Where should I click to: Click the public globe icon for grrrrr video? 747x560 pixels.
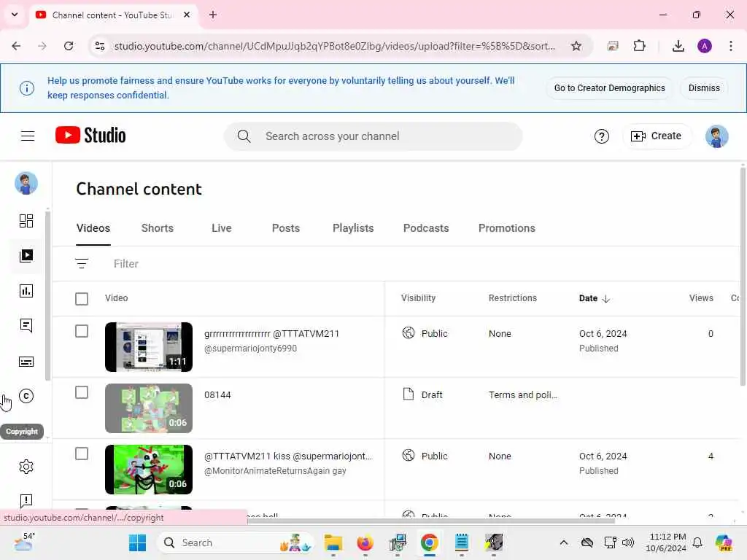coord(409,332)
